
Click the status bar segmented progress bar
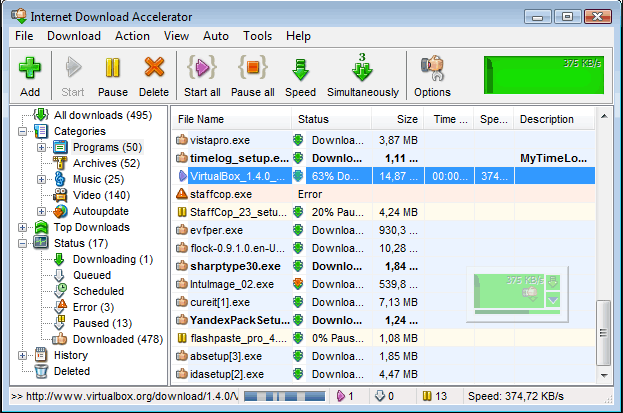pyautogui.click(x=284, y=396)
